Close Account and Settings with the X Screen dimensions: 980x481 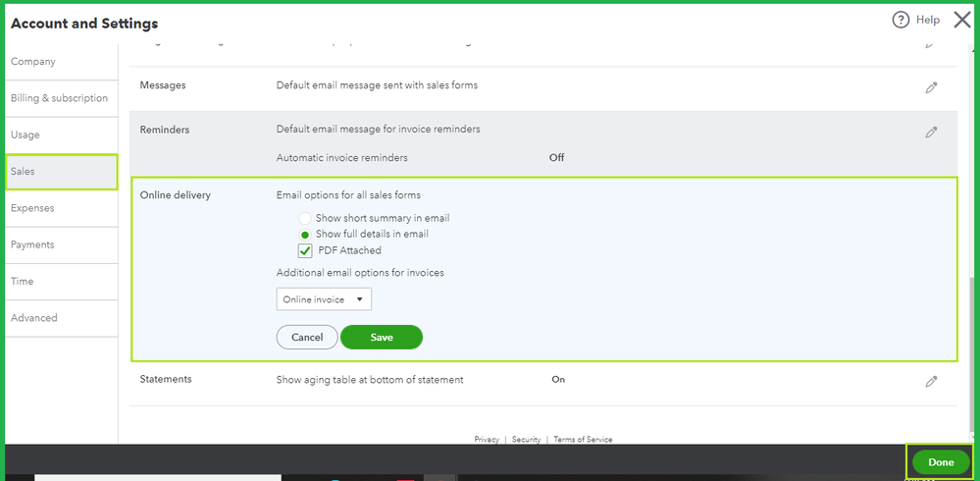click(962, 20)
